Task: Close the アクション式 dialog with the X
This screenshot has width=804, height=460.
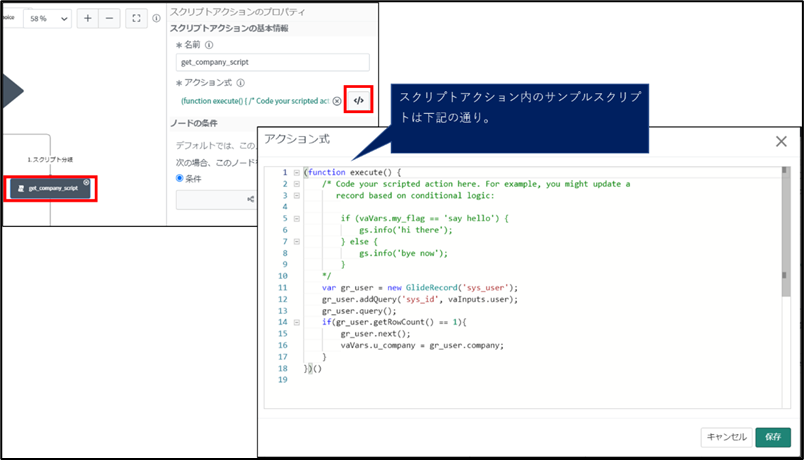Action: [781, 142]
